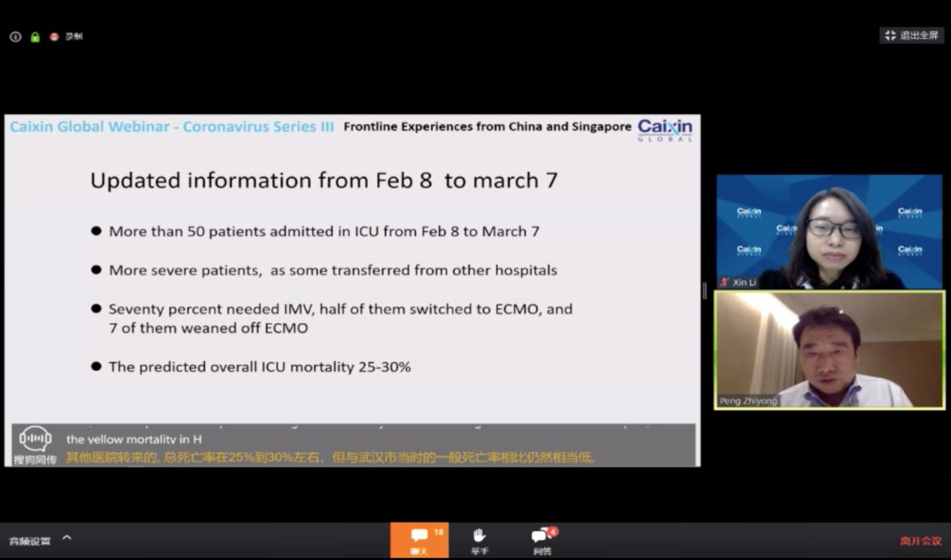Click the slide title about Feb 8 update
The height and width of the screenshot is (560, 951).
tap(324, 181)
